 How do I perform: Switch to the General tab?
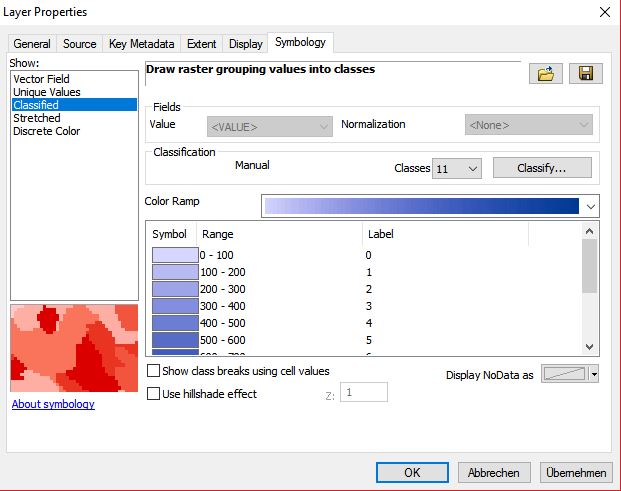coord(32,44)
